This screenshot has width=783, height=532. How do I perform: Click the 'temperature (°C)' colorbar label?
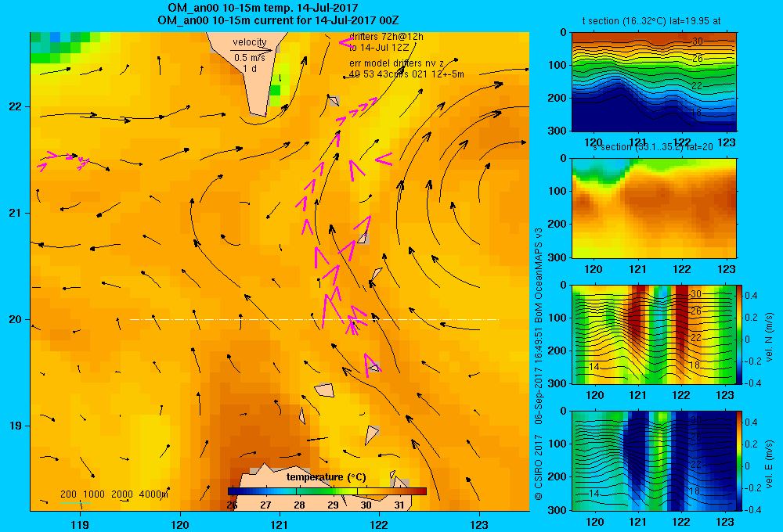326,477
